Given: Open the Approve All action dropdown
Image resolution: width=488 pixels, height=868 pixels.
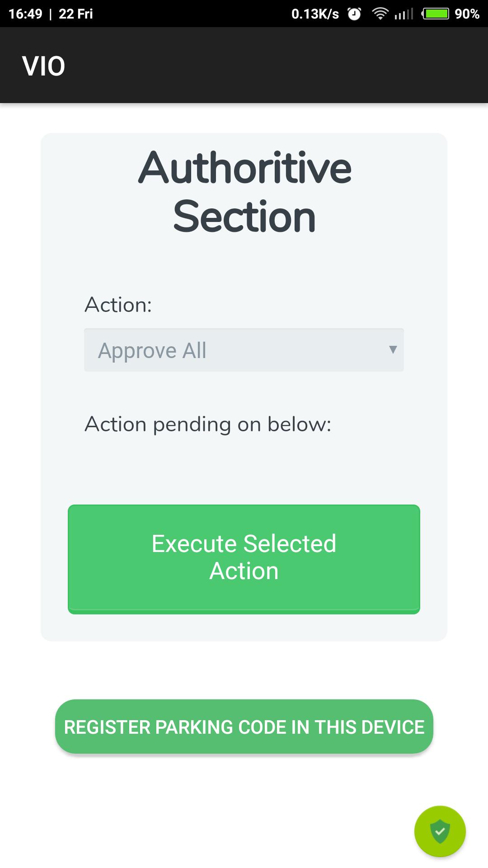Looking at the screenshot, I should [x=244, y=350].
